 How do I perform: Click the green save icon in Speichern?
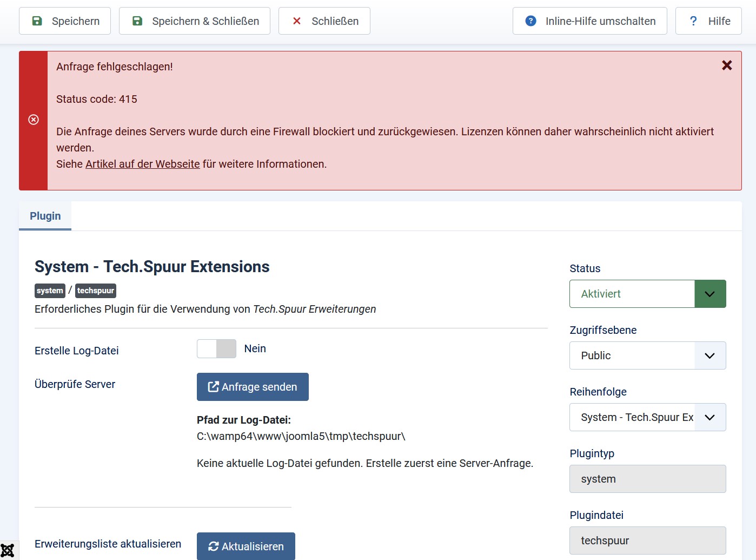point(37,21)
